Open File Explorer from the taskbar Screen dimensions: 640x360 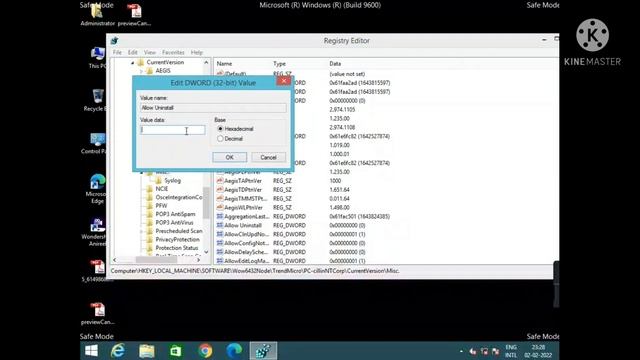point(147,351)
